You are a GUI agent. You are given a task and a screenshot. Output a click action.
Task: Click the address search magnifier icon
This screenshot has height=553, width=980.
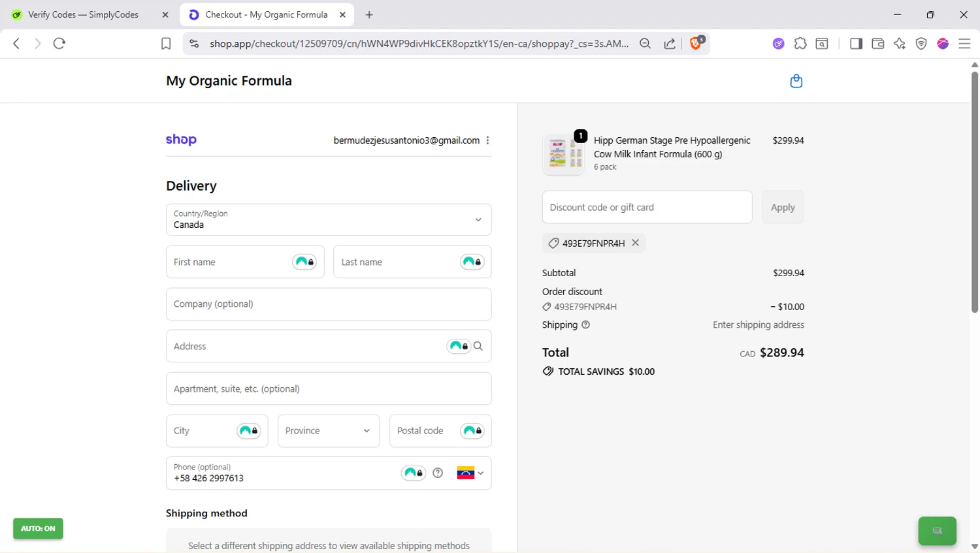[478, 346]
